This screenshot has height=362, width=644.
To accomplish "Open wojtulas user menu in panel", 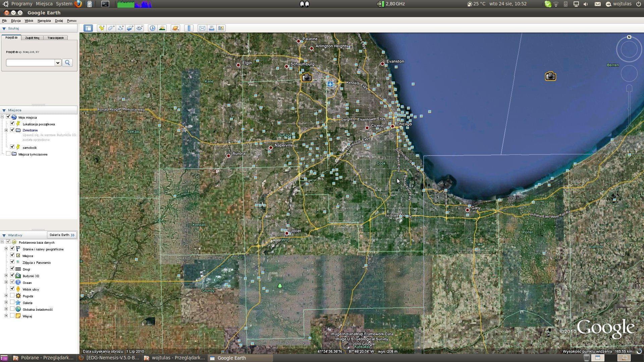I will point(619,4).
